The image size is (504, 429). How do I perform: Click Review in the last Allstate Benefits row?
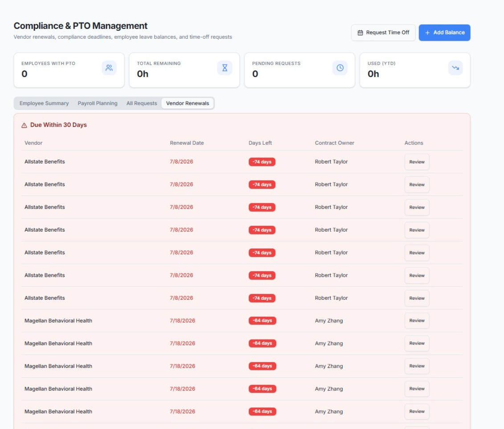[x=417, y=298]
